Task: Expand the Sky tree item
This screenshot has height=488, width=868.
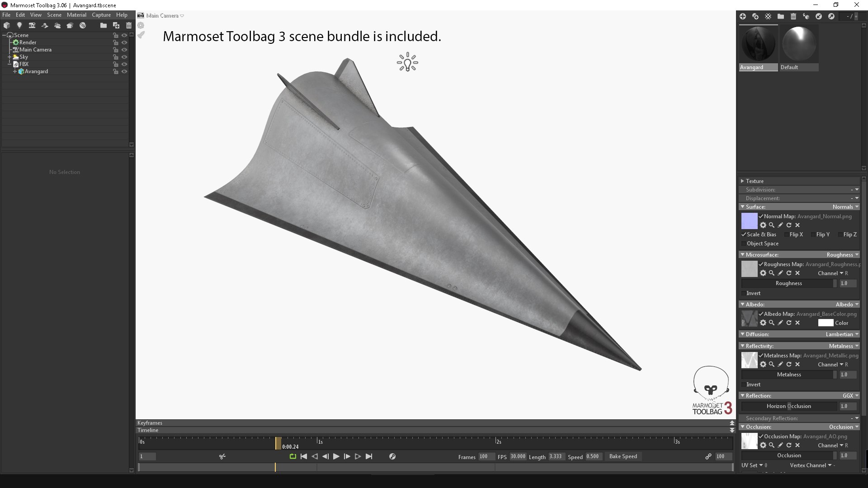Action: coord(9,57)
